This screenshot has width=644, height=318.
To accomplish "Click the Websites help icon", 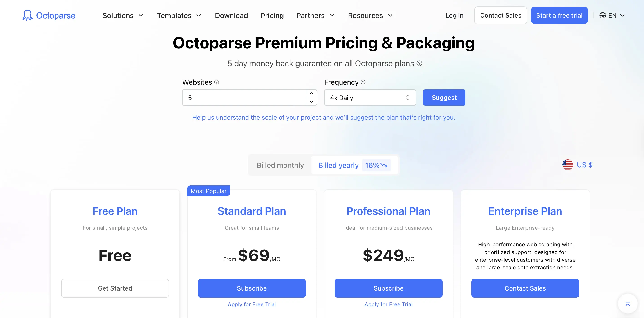I will (x=217, y=82).
